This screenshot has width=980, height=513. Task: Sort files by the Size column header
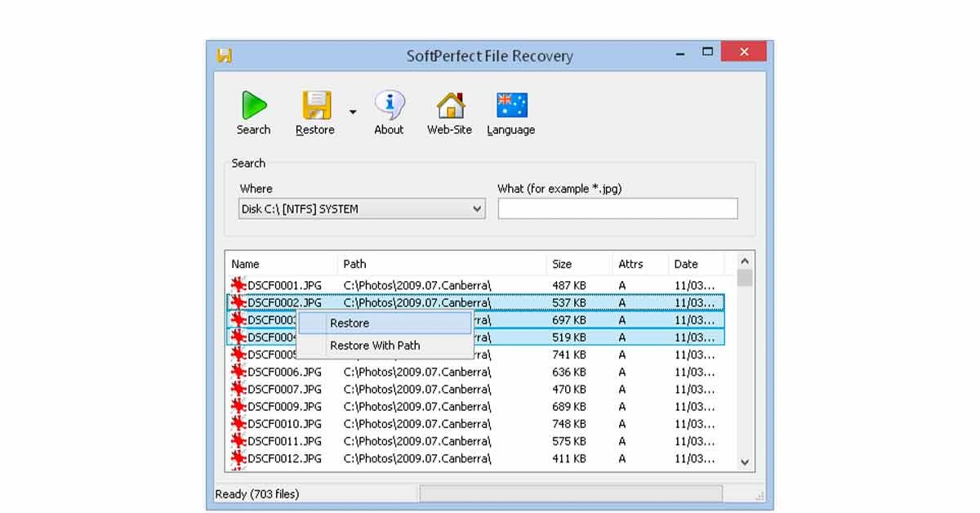tap(563, 263)
